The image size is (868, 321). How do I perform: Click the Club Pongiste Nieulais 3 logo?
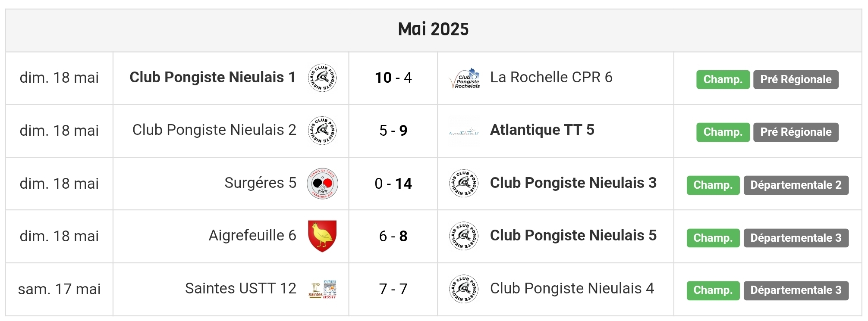coord(464,184)
